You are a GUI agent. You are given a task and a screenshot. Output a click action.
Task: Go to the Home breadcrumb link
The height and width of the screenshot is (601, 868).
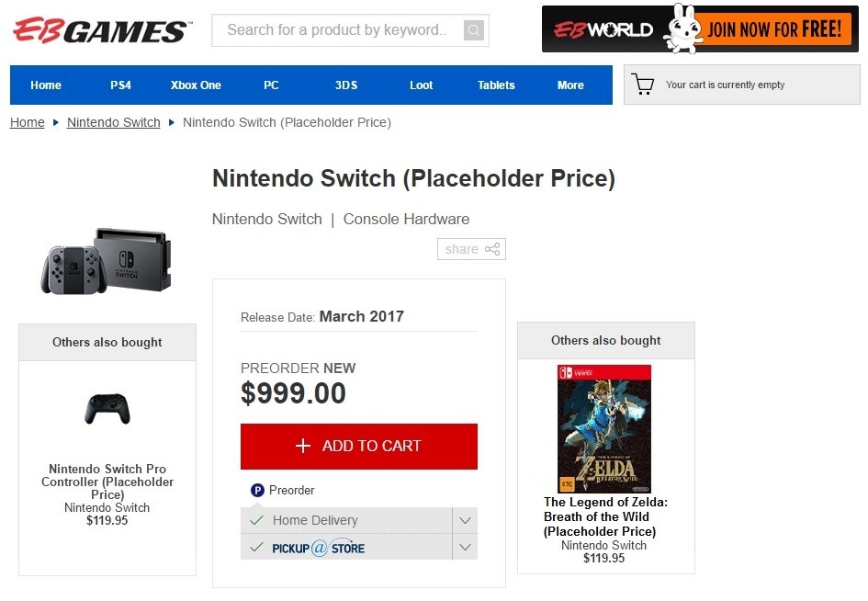click(x=28, y=122)
